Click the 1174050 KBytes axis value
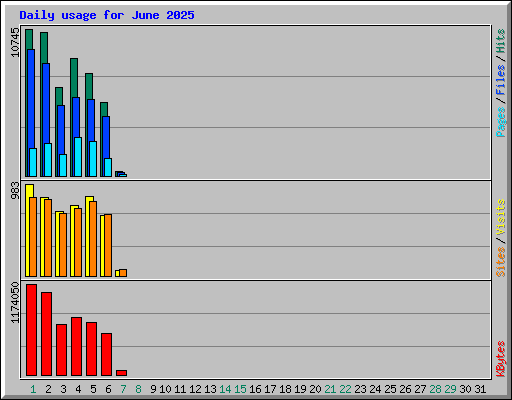This screenshot has width=512, height=400. [x=15, y=303]
